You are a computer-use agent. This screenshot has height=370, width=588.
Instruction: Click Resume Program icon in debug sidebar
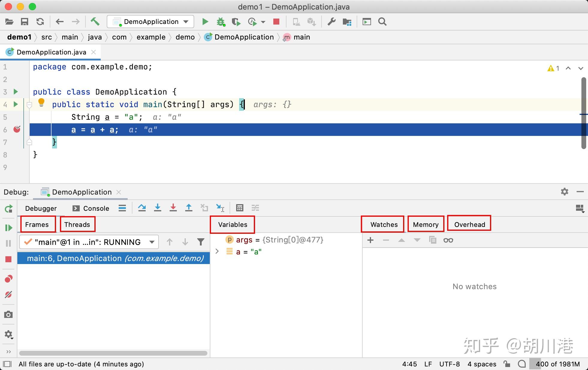tap(8, 228)
